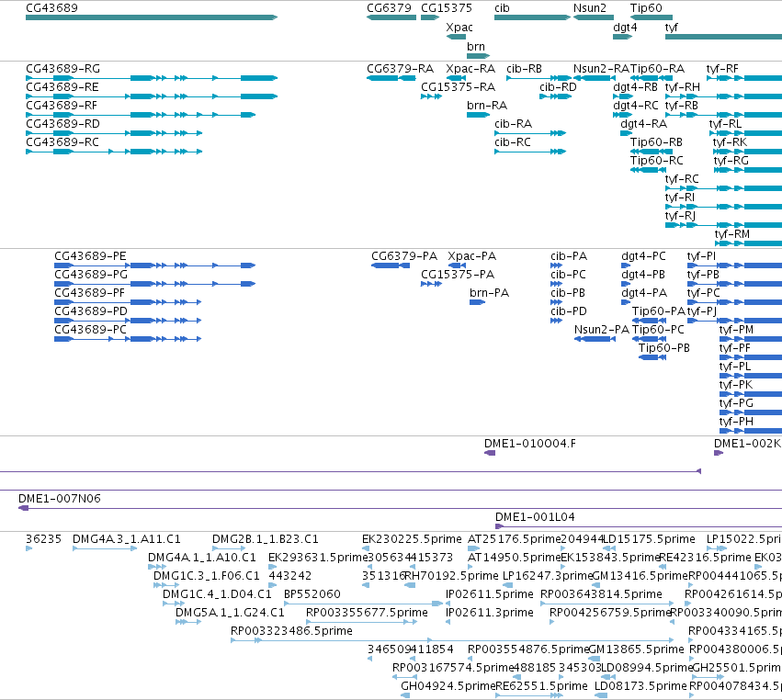The image size is (782, 700).
Task: Select the Nsun2 gene feature
Action: (x=594, y=17)
